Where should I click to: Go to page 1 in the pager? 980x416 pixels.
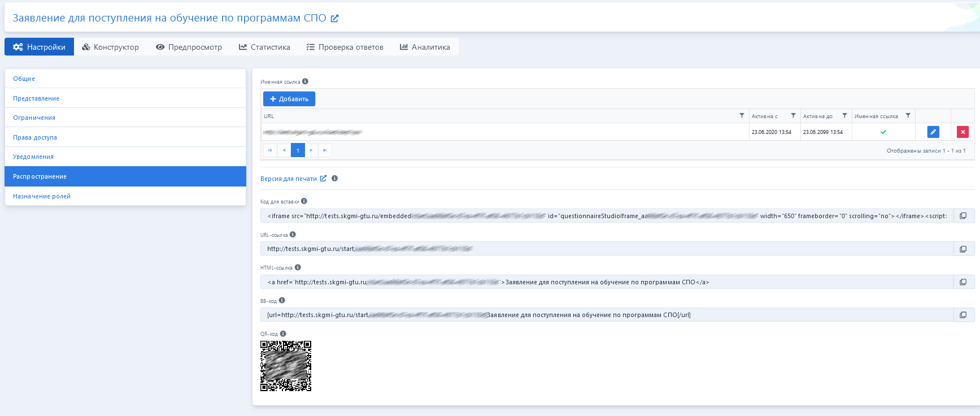(298, 150)
